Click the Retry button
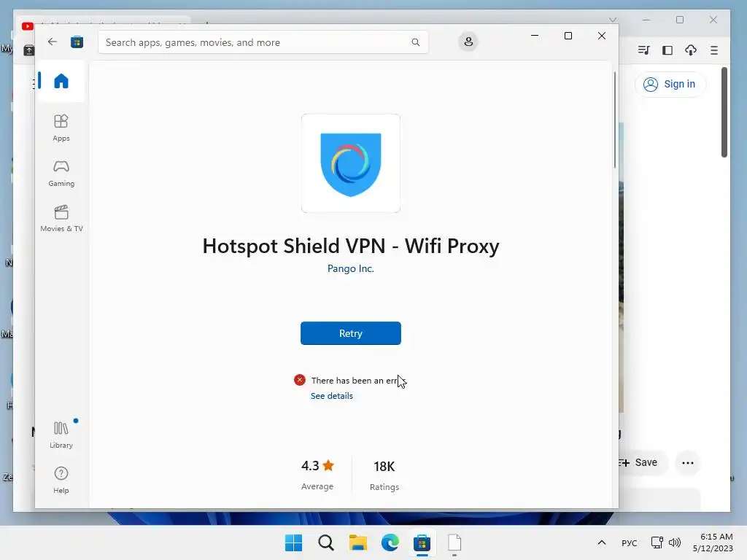Screen dimensions: 747x560 351,333
